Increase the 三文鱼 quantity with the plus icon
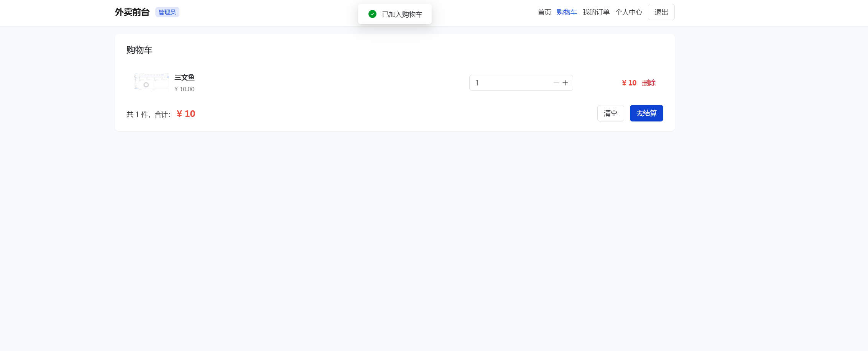Viewport: 868px width, 351px height. [565, 83]
